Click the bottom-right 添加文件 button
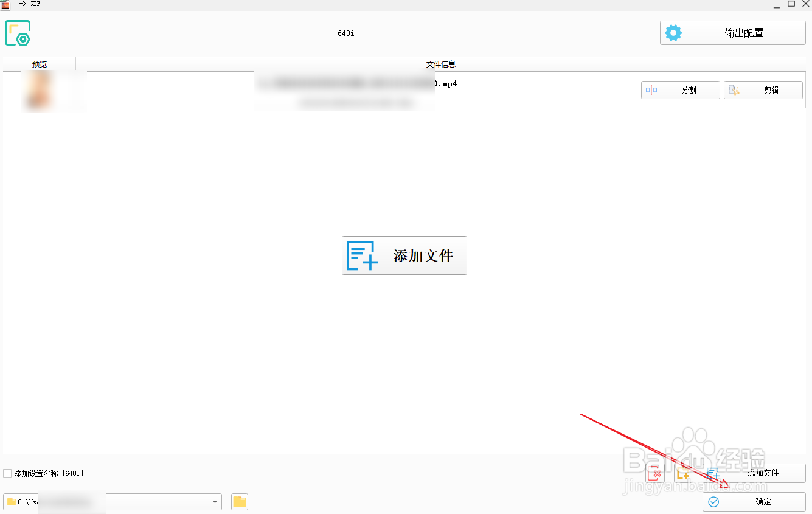The height and width of the screenshot is (514, 812). click(x=763, y=473)
